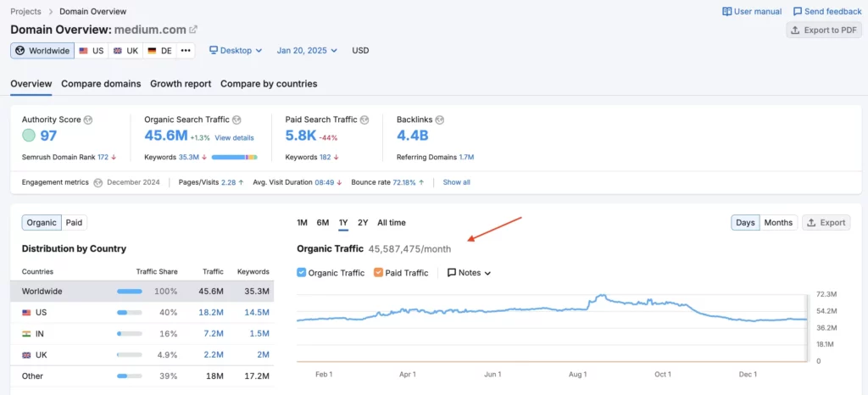Click the three-dots more countries button
The height and width of the screenshot is (395, 868).
pos(186,51)
